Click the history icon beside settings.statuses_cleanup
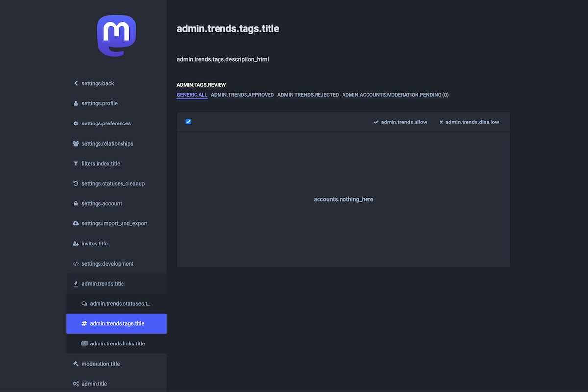 click(x=76, y=184)
